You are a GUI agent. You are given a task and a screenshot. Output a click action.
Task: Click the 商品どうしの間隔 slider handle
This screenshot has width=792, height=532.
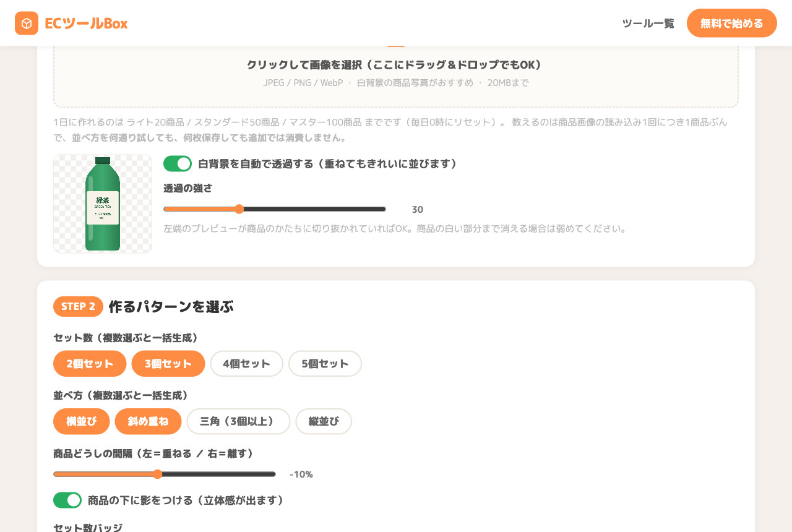157,474
